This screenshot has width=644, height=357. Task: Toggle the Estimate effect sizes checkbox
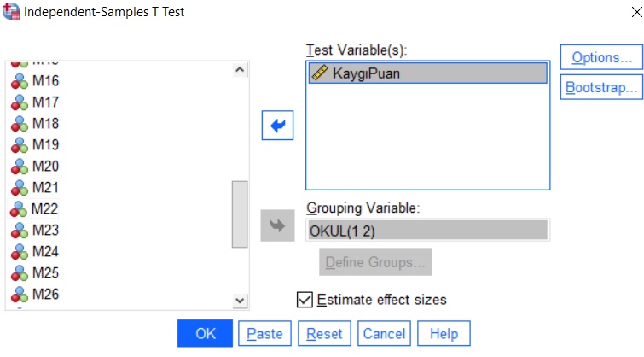(x=305, y=300)
